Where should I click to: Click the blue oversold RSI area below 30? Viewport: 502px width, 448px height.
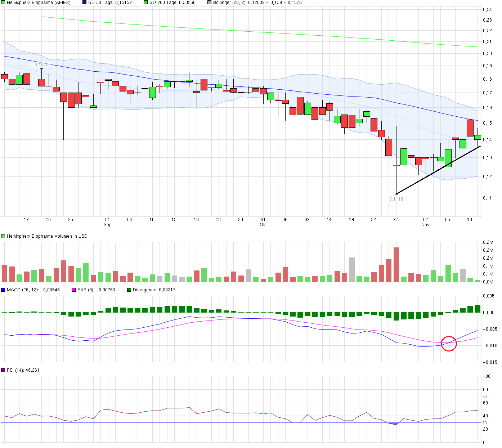click(x=394, y=424)
